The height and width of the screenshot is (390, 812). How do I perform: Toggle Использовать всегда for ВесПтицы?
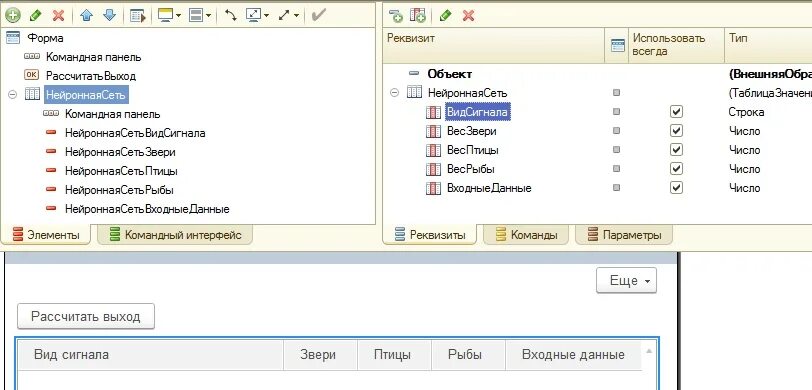676,150
